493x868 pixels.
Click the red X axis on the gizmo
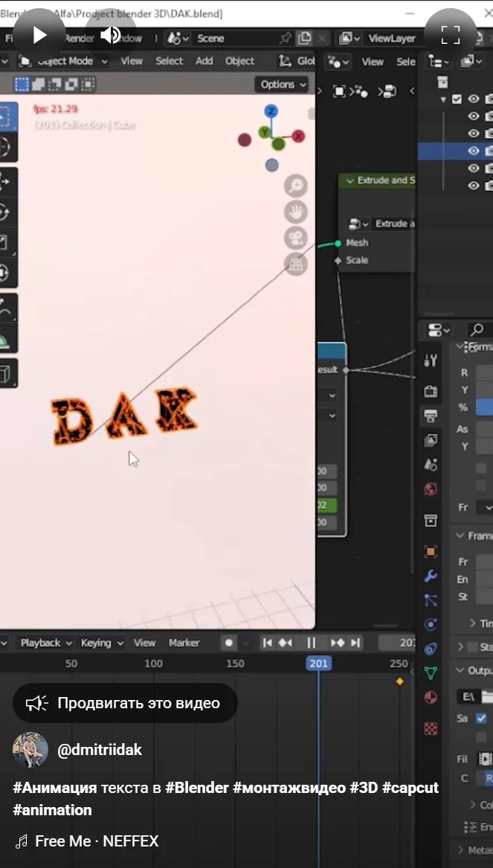299,135
